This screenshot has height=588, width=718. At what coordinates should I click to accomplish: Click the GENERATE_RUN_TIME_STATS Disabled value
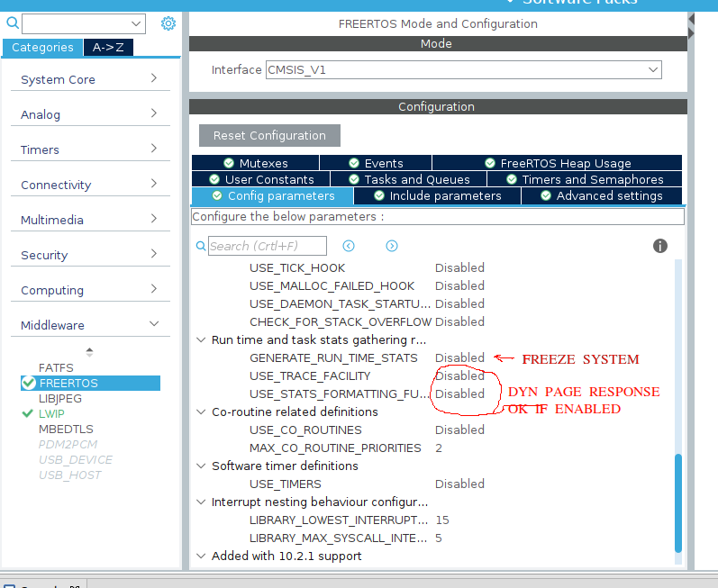pyautogui.click(x=459, y=357)
